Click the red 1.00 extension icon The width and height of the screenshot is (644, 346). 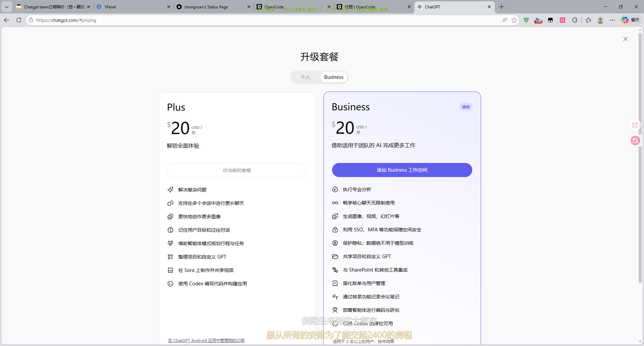(x=538, y=20)
